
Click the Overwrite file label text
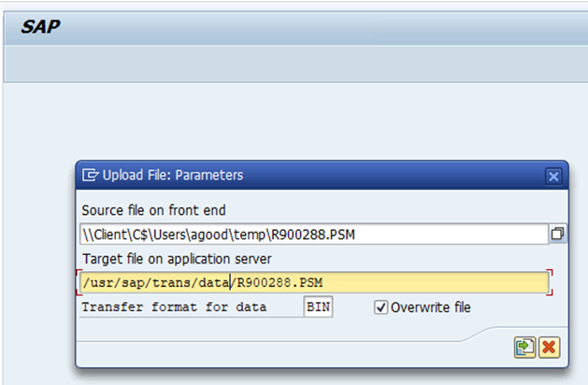click(430, 307)
